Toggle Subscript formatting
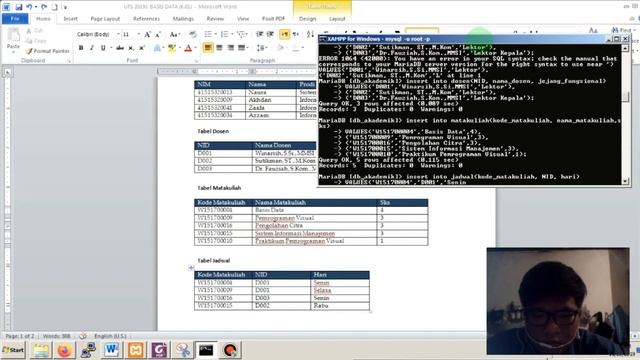 coord(131,48)
